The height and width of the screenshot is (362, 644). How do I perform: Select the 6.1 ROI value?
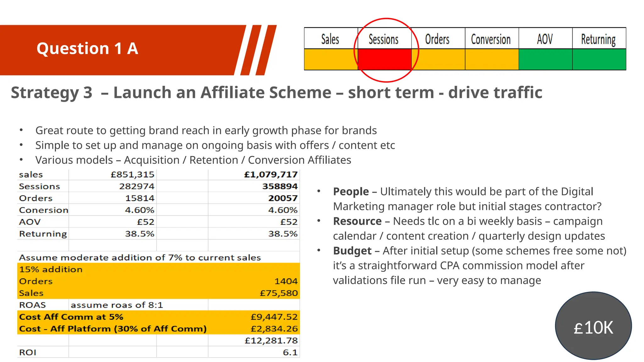(x=290, y=352)
